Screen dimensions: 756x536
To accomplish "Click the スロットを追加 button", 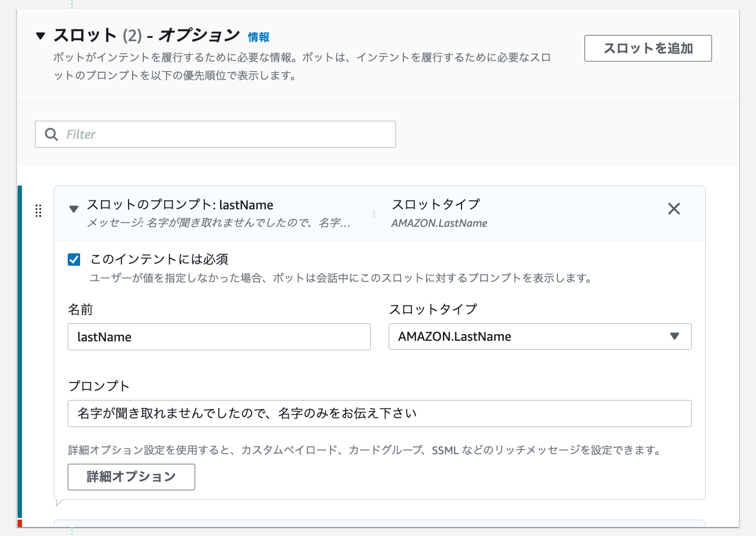I will click(648, 49).
